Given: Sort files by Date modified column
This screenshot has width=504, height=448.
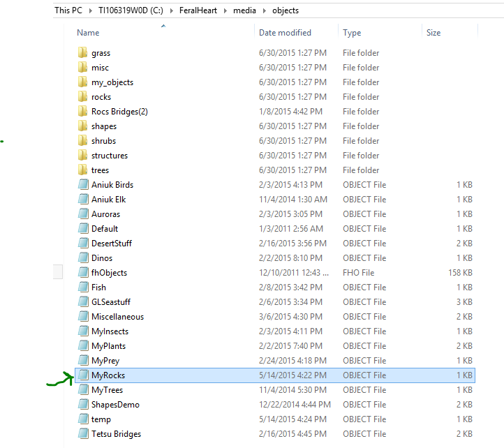Looking at the screenshot, I should 285,33.
